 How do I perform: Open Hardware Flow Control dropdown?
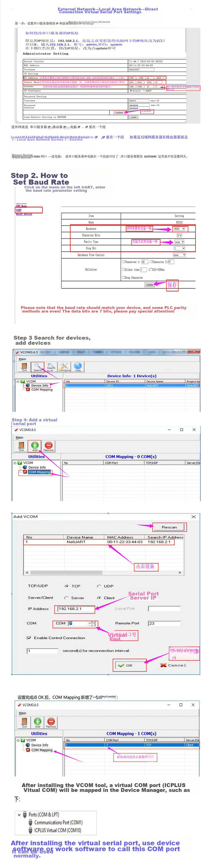(179, 255)
